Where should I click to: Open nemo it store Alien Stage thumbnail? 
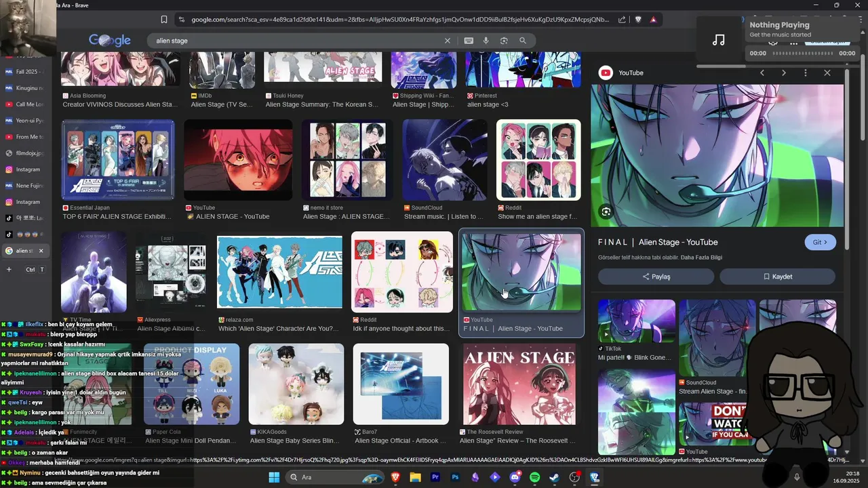(x=347, y=160)
